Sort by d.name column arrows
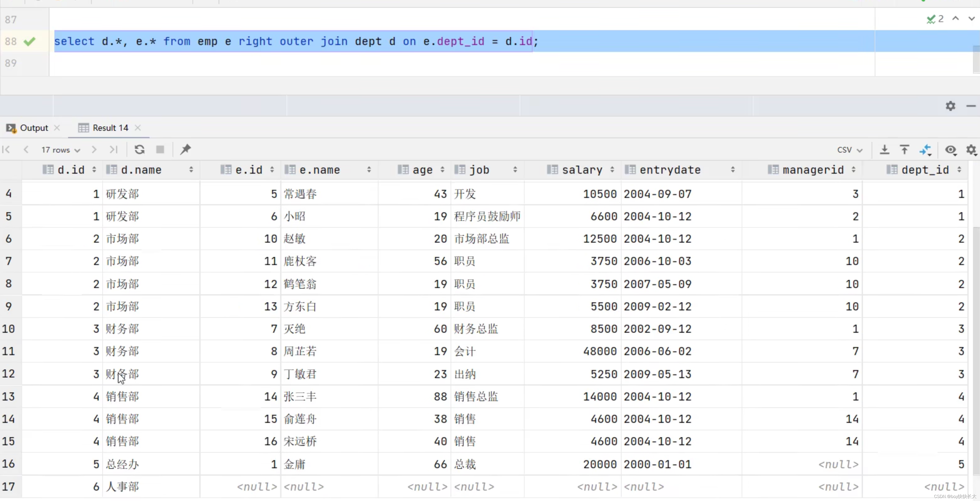The image size is (980, 501). tap(191, 170)
